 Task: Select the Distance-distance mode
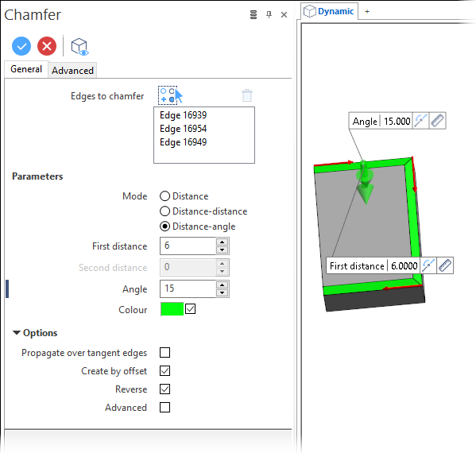point(164,211)
